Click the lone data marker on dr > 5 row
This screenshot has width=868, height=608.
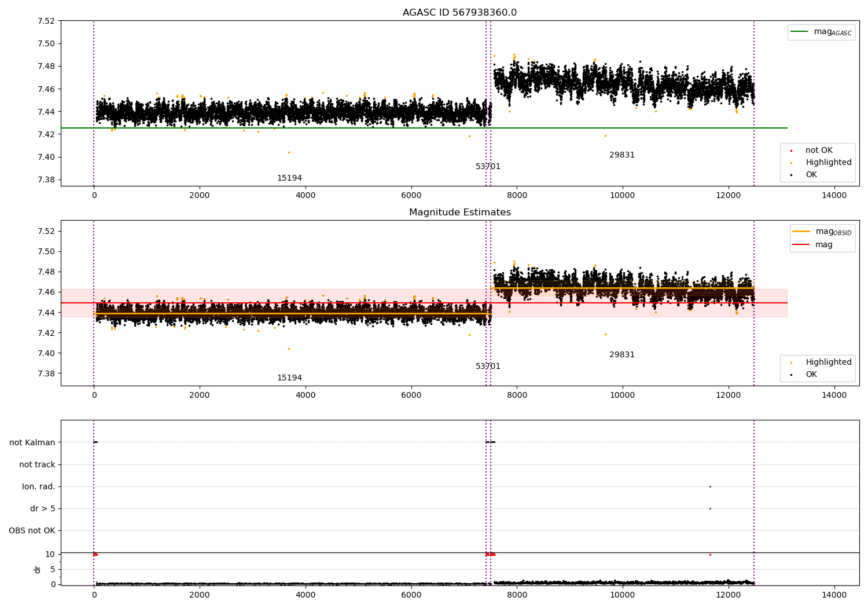pyautogui.click(x=710, y=508)
